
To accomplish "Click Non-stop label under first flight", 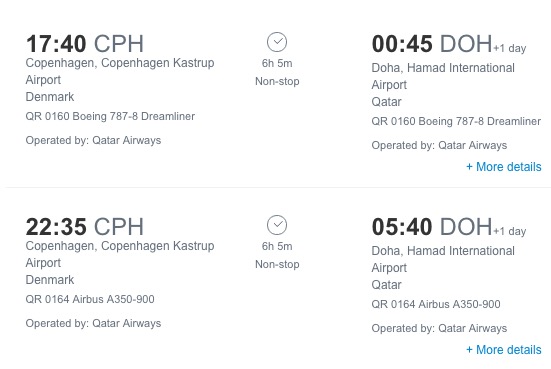I will pos(277,81).
